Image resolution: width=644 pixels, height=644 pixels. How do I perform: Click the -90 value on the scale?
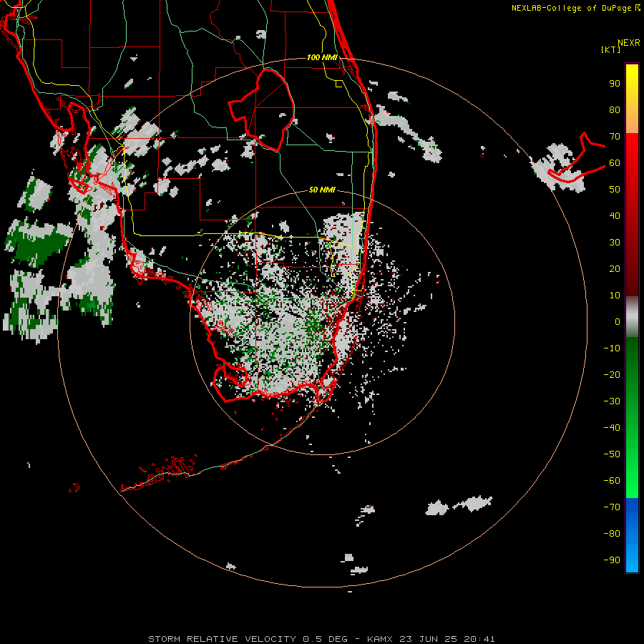point(612,560)
